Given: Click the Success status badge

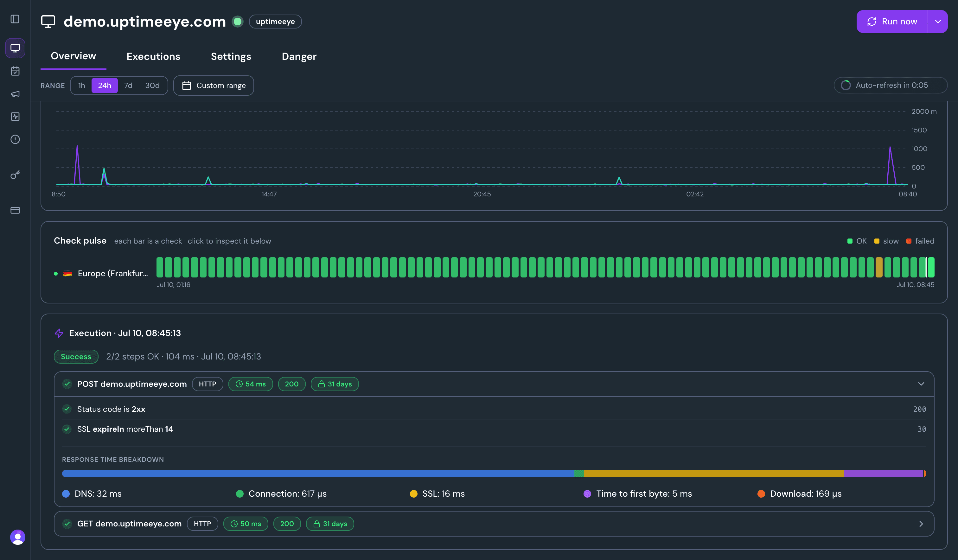Looking at the screenshot, I should [x=76, y=357].
